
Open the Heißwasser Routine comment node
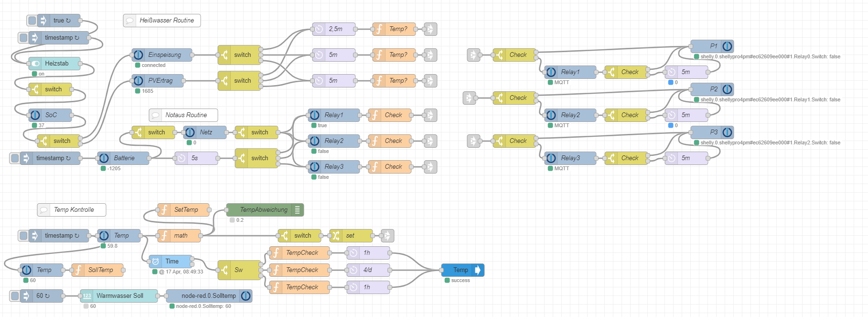point(162,21)
